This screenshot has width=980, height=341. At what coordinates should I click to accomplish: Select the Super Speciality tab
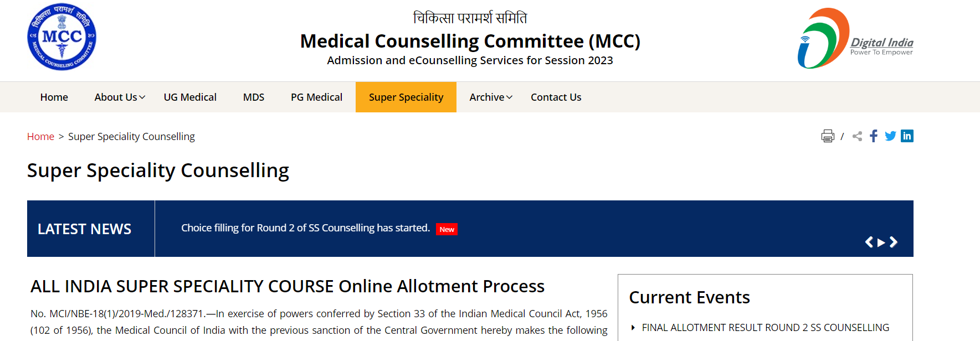tap(406, 97)
